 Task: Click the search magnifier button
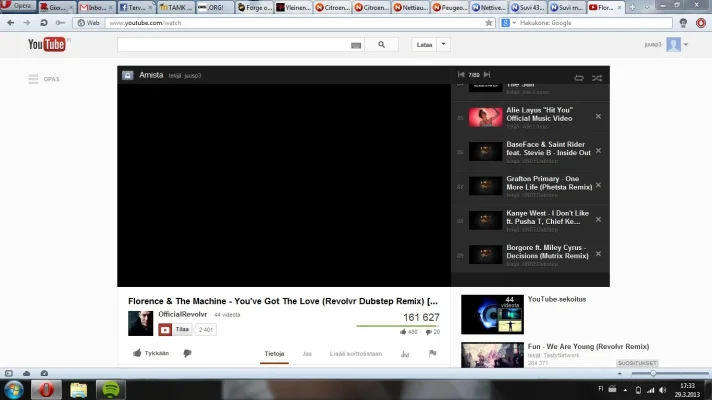[x=381, y=45]
